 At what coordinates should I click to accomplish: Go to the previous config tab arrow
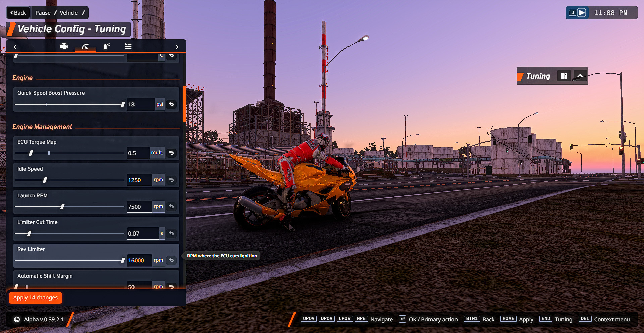(x=15, y=47)
